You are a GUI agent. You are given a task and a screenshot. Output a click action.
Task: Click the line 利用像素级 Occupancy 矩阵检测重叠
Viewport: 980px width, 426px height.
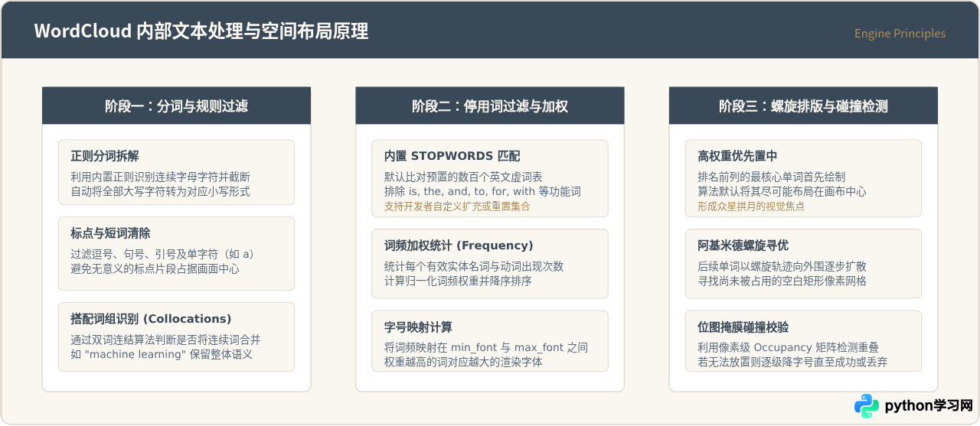788,347
